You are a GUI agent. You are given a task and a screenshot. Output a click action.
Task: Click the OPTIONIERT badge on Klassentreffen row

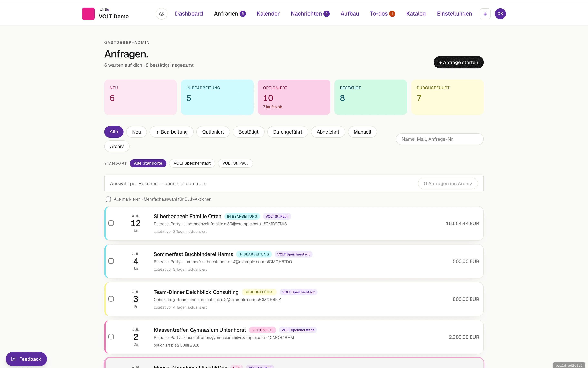point(262,330)
